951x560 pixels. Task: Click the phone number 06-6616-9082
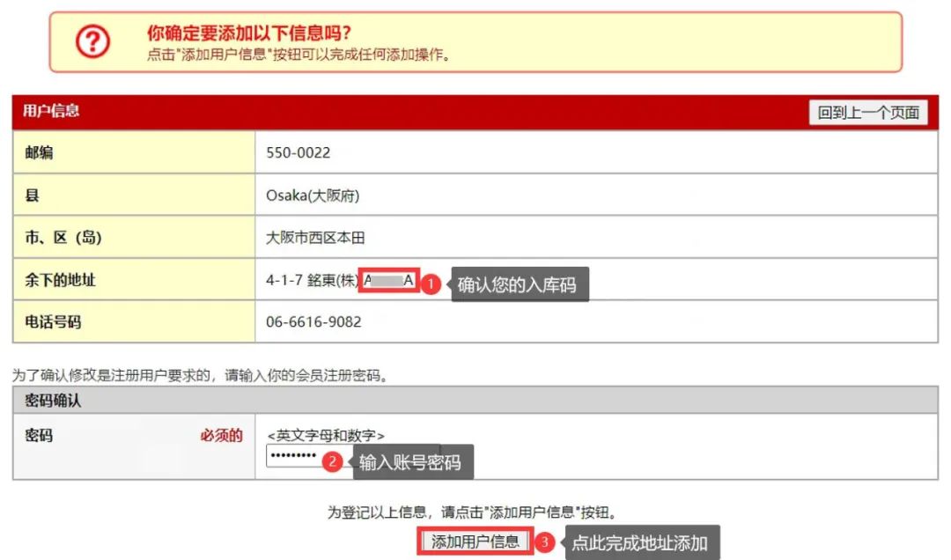(x=310, y=322)
